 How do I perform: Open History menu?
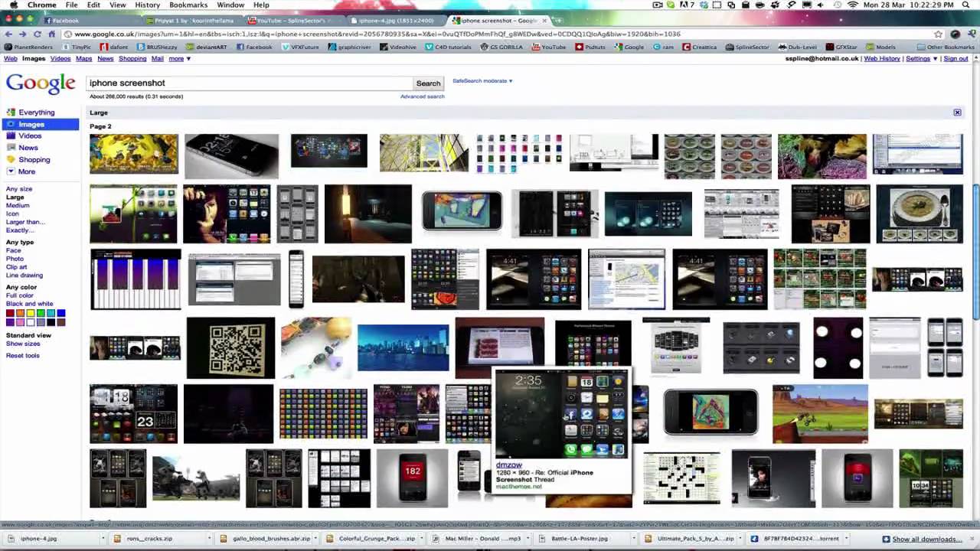pyautogui.click(x=147, y=5)
